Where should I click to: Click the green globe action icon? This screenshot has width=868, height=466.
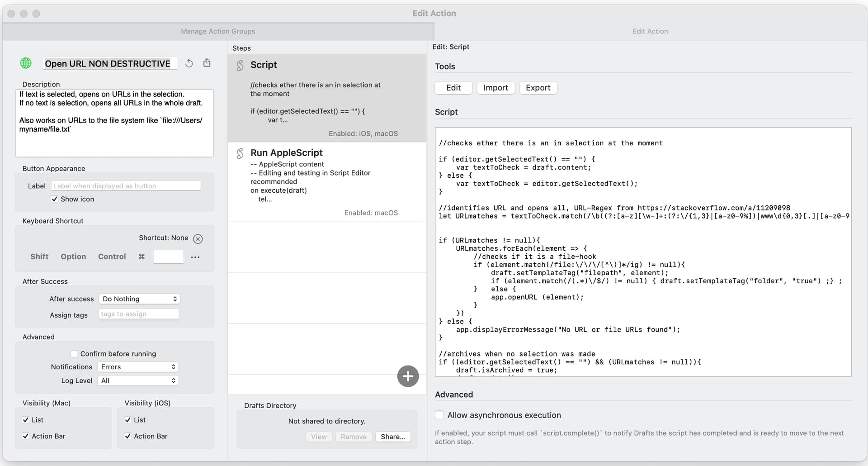26,63
